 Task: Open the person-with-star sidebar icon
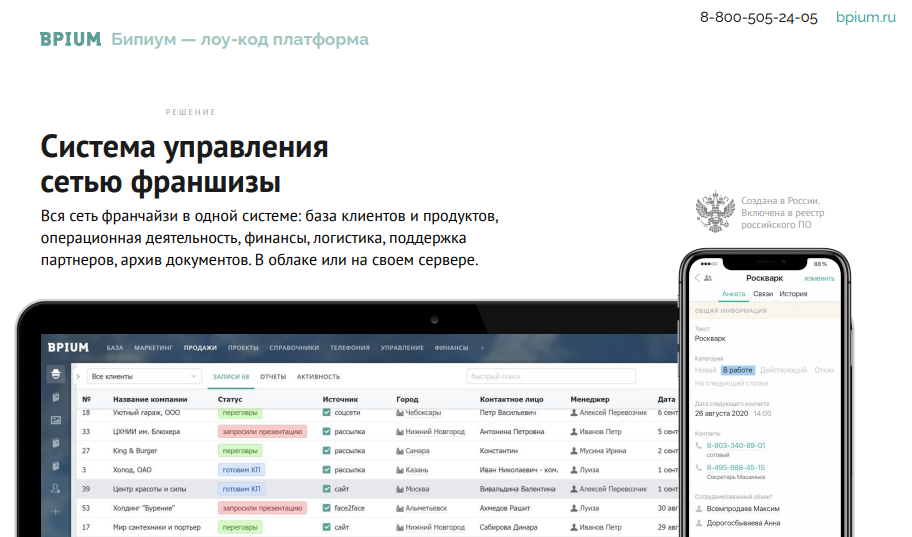pos(56,489)
